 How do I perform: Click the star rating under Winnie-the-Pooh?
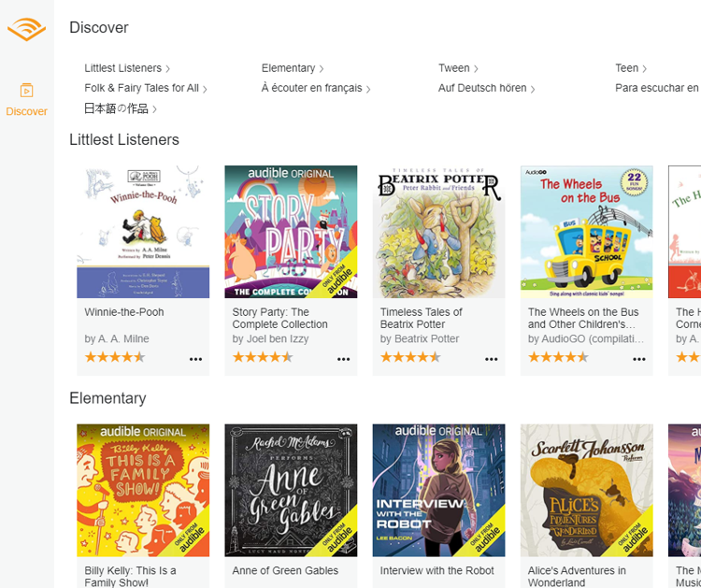115,357
